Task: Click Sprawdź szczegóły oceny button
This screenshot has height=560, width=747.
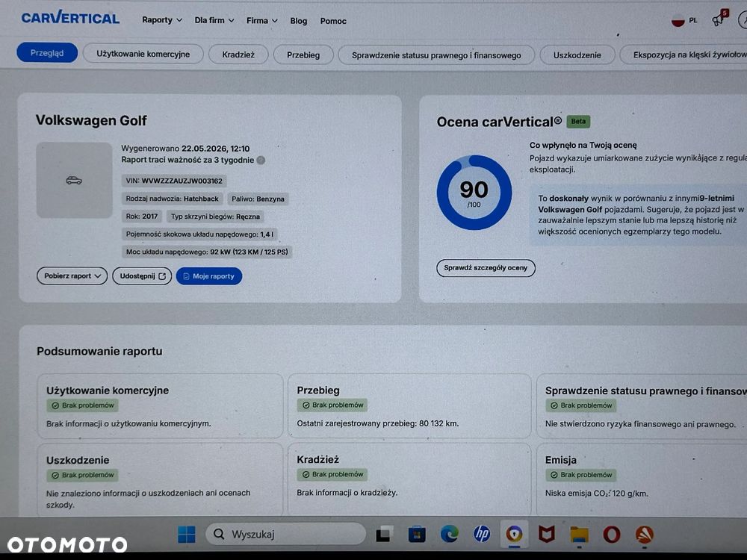Action: tap(486, 267)
